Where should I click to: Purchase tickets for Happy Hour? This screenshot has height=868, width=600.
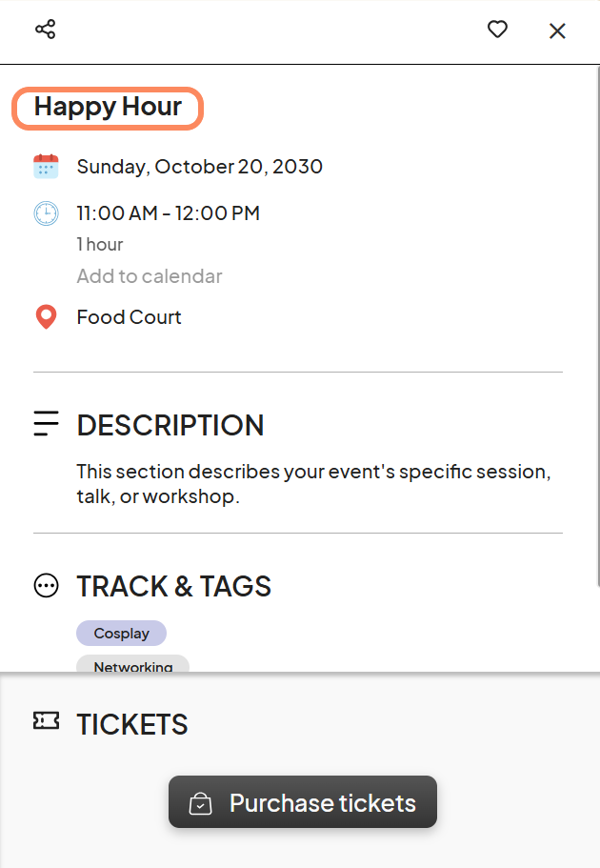pos(303,801)
